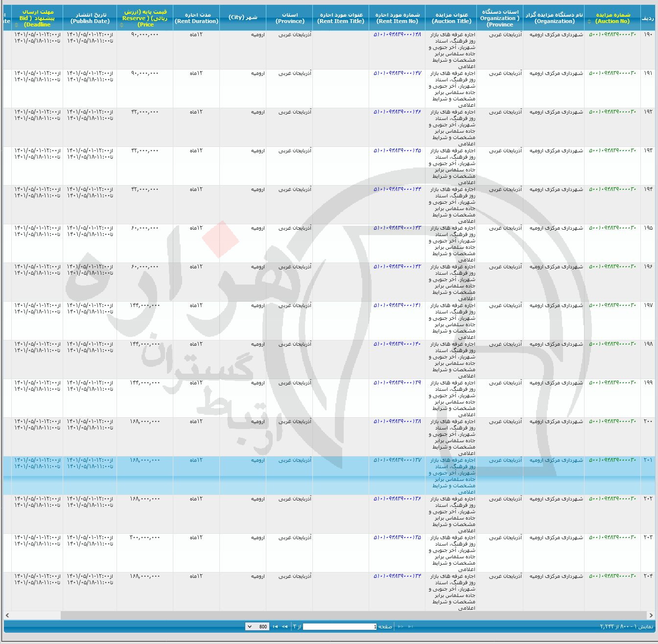
Task: Open rent item link ۵۱۰۱۰۹۴۸۳۹۰۰۰۱۳۷ in highlighted row
Action: point(397,460)
